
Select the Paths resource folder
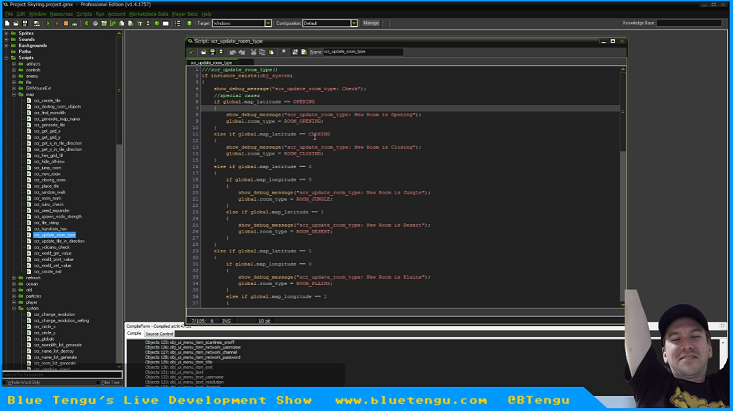click(x=25, y=51)
